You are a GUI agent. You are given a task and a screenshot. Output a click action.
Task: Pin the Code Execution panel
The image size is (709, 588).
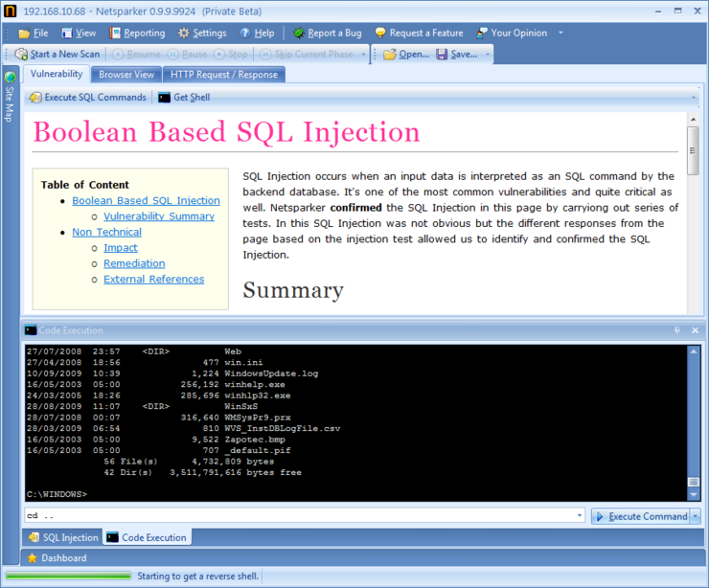point(677,330)
